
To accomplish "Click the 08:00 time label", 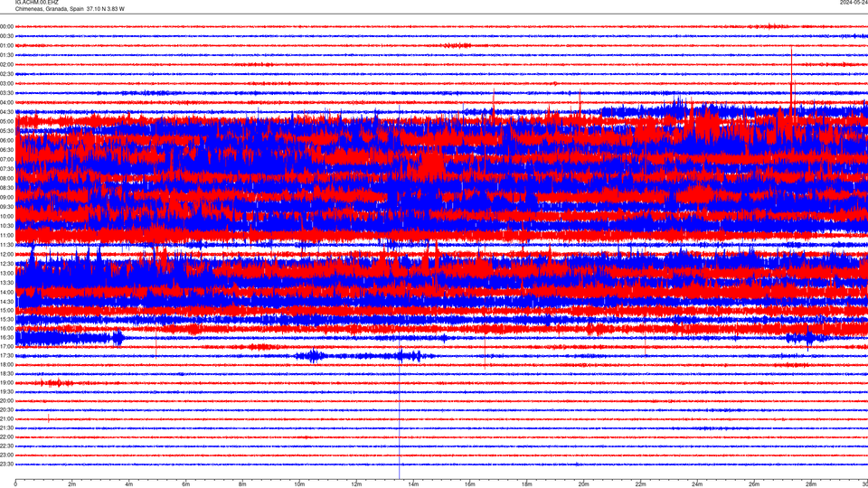I will [6, 178].
